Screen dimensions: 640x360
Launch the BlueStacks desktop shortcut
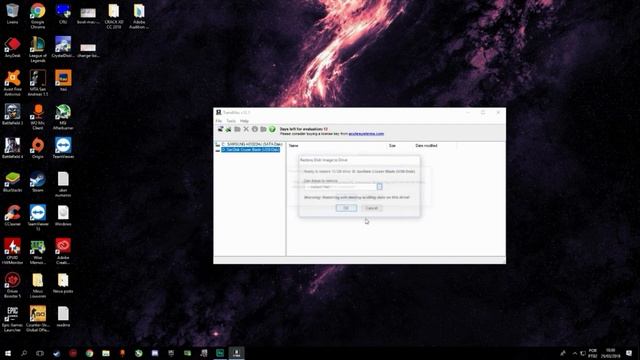13,182
